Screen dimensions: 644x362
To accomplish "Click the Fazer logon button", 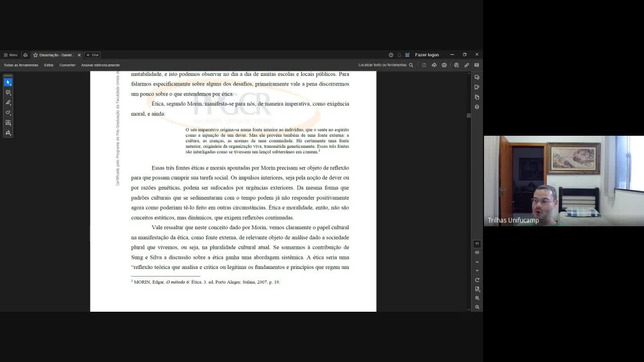I will [427, 55].
